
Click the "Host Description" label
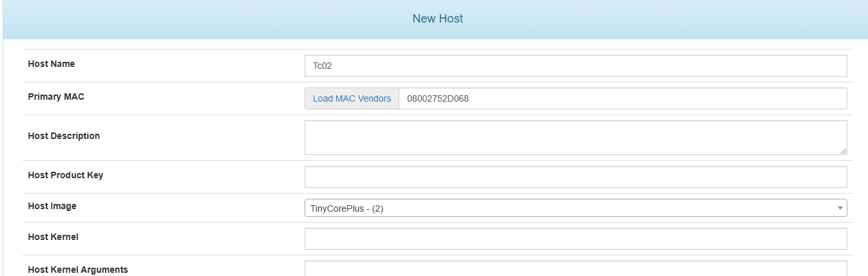[x=64, y=136]
